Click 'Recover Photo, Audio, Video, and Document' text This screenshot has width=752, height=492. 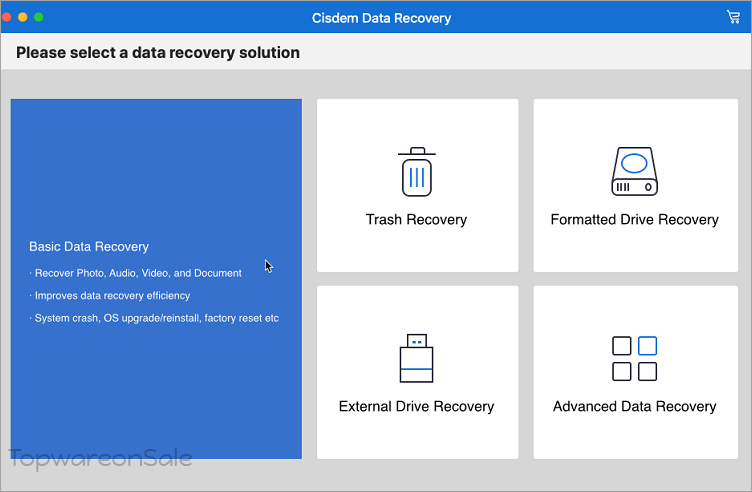[138, 273]
